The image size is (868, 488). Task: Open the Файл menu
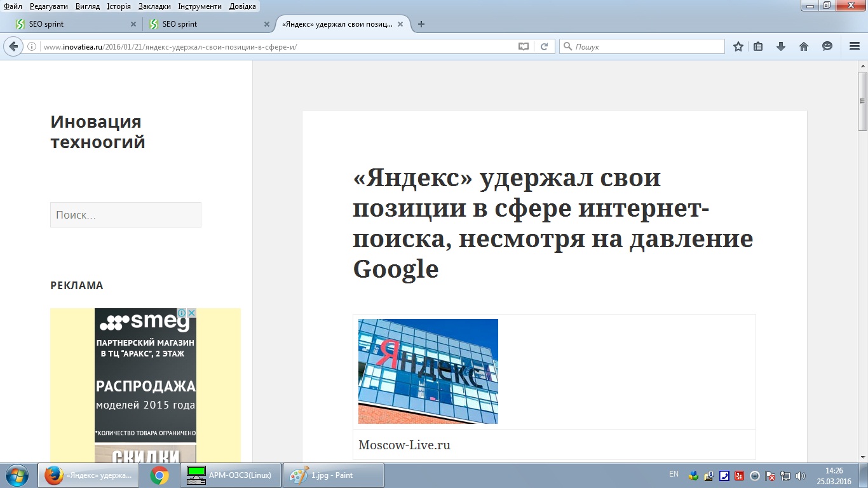point(13,6)
